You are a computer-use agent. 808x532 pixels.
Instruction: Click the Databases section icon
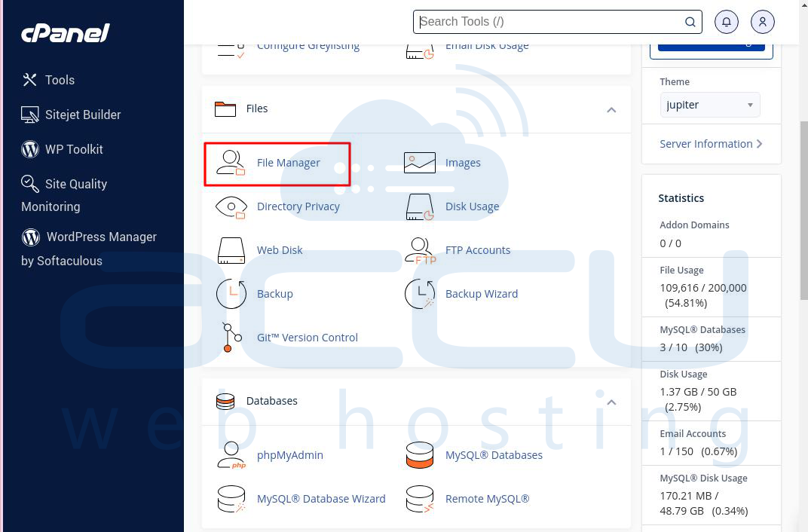pyautogui.click(x=225, y=401)
